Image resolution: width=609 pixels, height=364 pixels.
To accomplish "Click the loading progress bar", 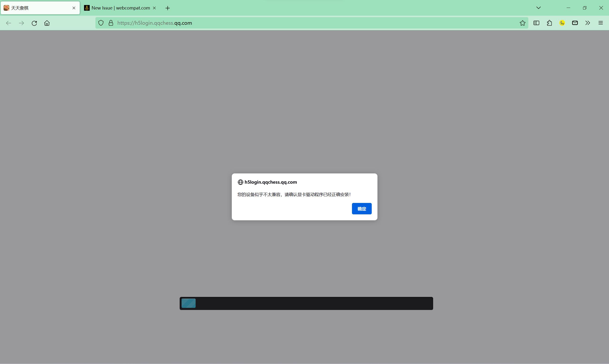I will pos(306,303).
